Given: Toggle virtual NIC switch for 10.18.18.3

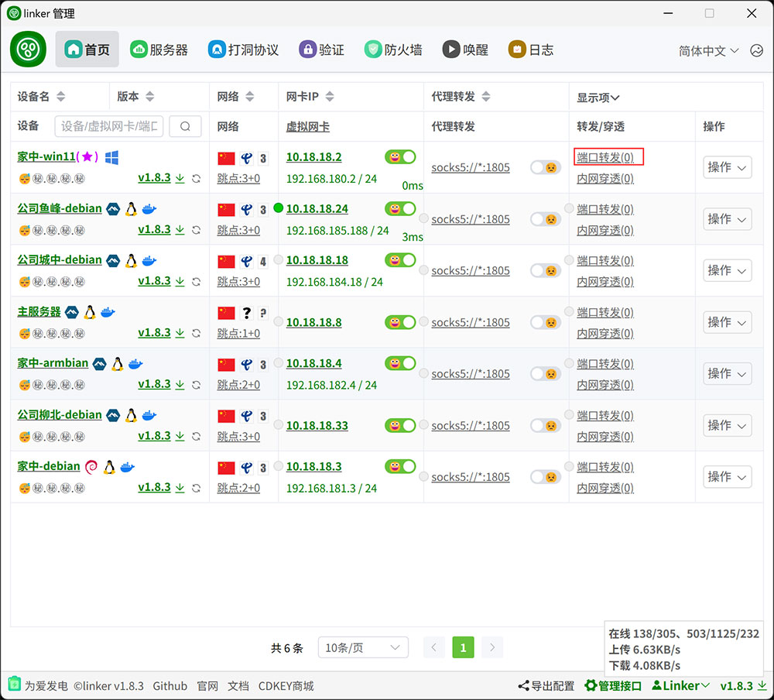Looking at the screenshot, I should [400, 467].
